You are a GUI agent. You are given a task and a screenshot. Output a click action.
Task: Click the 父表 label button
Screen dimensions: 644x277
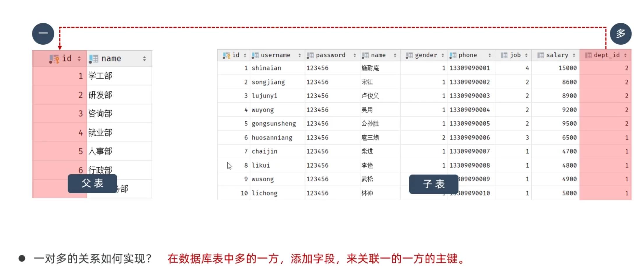(x=92, y=184)
